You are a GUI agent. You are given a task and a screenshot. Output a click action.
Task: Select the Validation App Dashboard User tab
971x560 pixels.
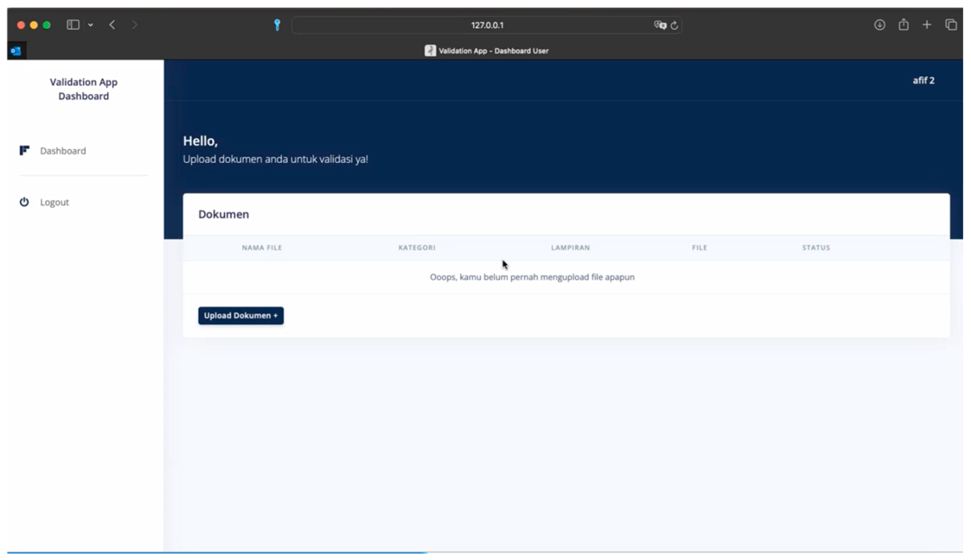(487, 51)
